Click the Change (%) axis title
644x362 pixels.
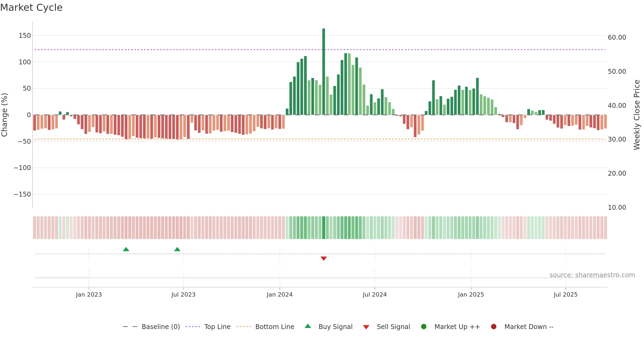click(x=4, y=115)
